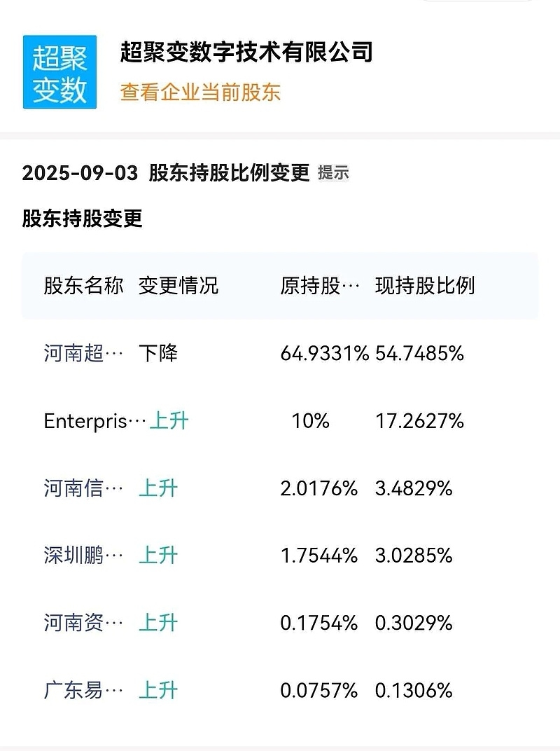Select the company name 超聚变数字技术有限公司
The height and width of the screenshot is (751, 560).
(x=246, y=52)
